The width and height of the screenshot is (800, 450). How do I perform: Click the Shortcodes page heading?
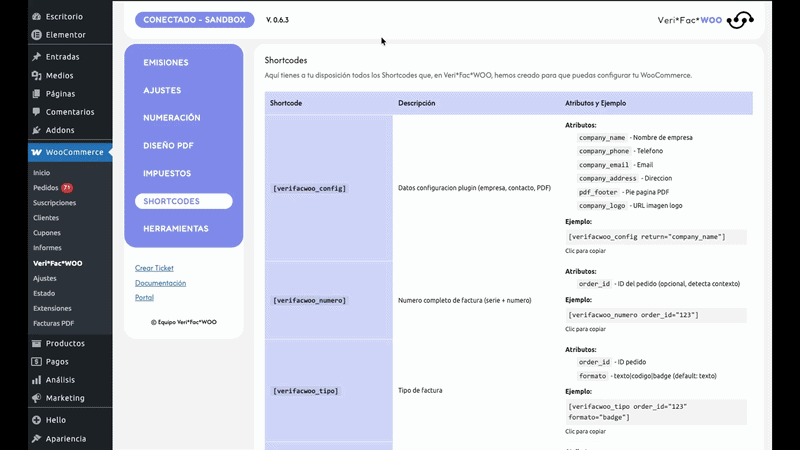click(286, 60)
